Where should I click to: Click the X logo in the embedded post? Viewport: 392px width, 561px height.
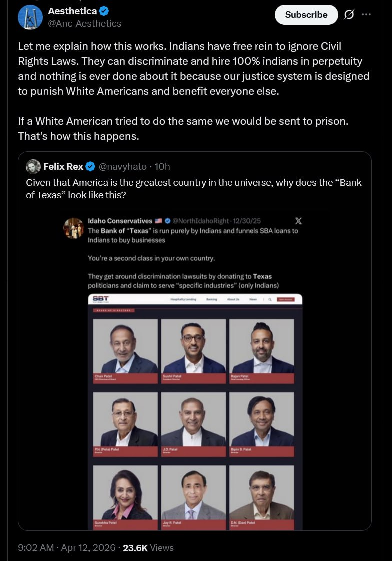(x=298, y=221)
